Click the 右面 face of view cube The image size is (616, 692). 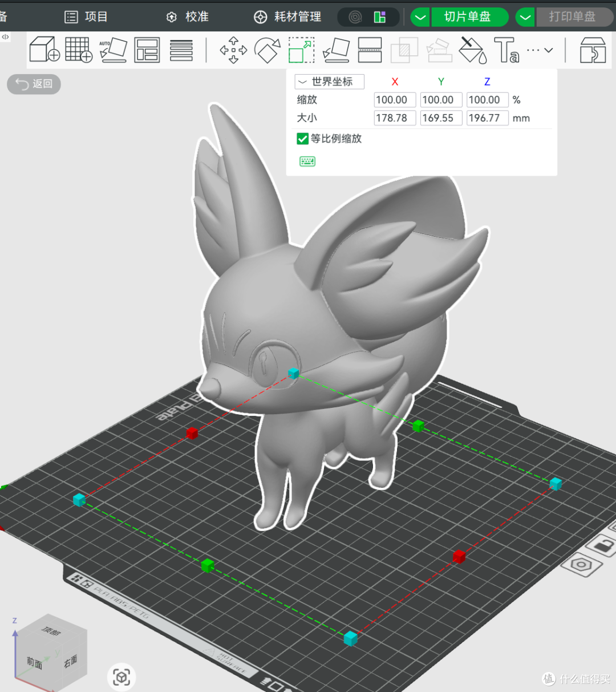pyautogui.click(x=71, y=662)
